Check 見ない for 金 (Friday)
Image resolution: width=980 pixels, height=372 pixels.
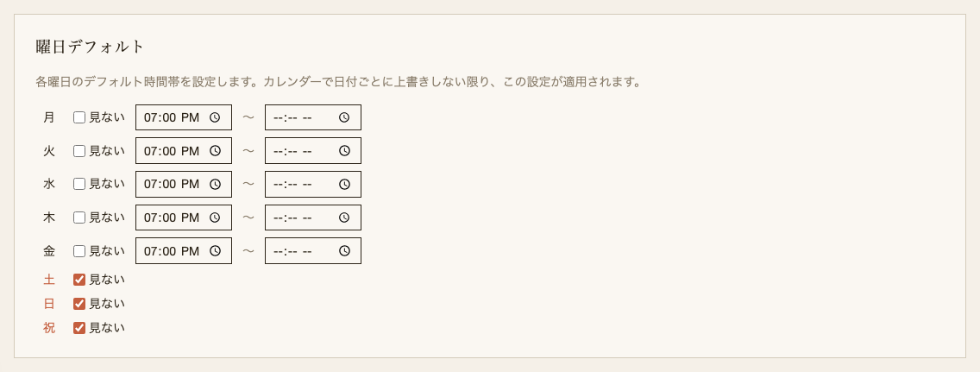(x=79, y=251)
